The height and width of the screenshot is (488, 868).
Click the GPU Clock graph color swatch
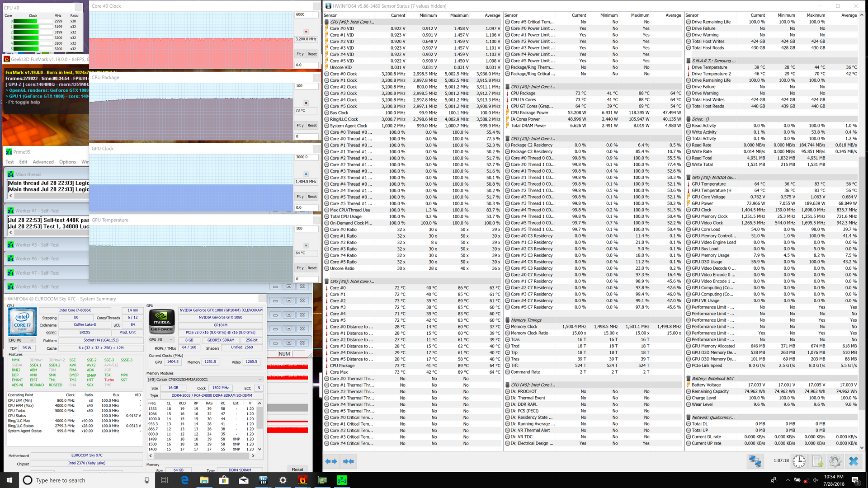(306, 174)
